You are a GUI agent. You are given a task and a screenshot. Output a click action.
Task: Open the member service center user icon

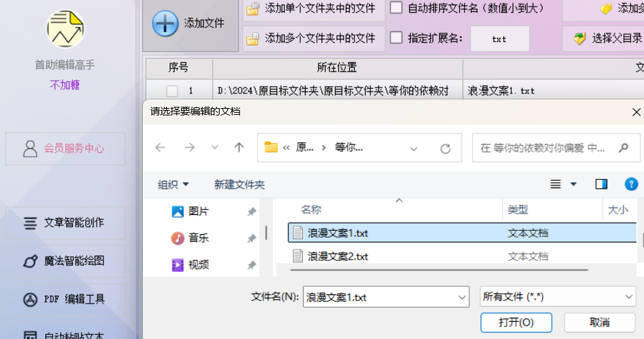point(30,149)
